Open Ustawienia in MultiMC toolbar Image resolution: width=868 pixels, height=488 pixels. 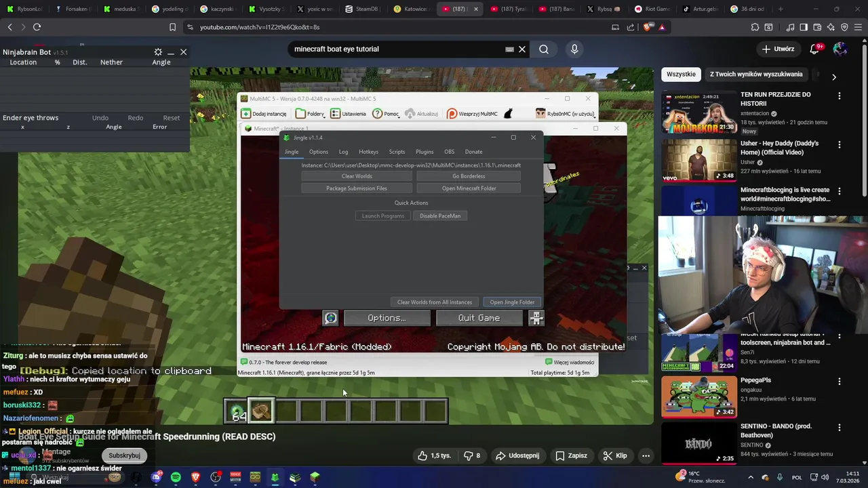[x=348, y=113]
